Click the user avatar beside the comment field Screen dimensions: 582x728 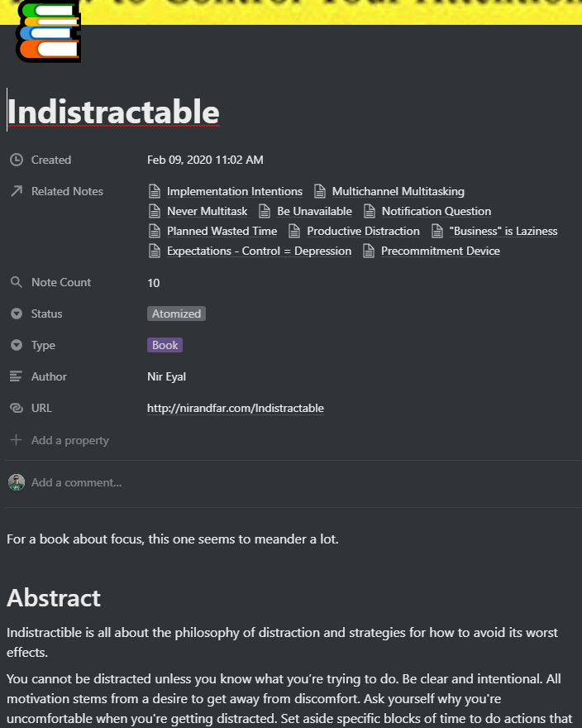click(x=17, y=482)
